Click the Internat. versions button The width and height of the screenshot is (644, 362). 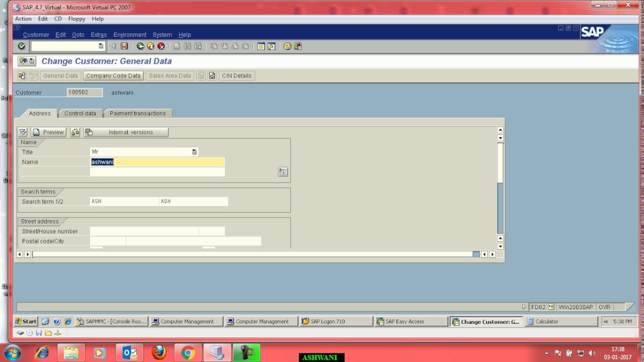click(x=126, y=132)
